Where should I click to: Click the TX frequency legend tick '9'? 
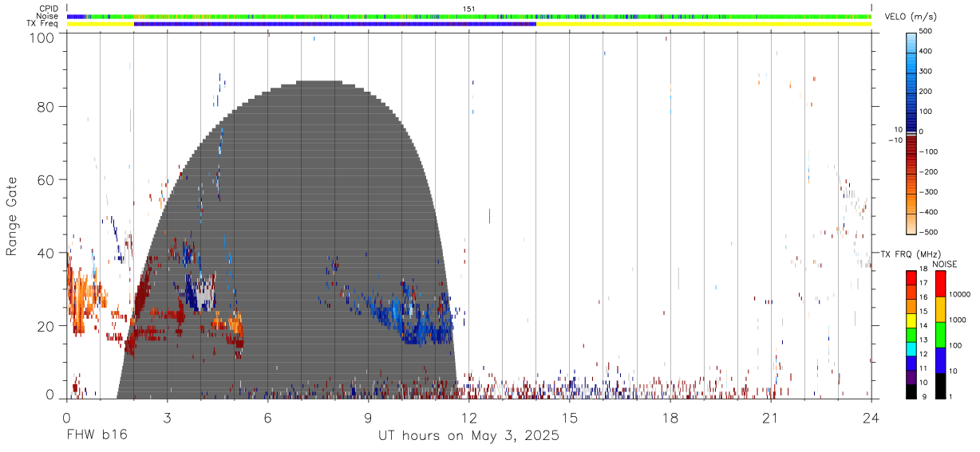(x=924, y=396)
